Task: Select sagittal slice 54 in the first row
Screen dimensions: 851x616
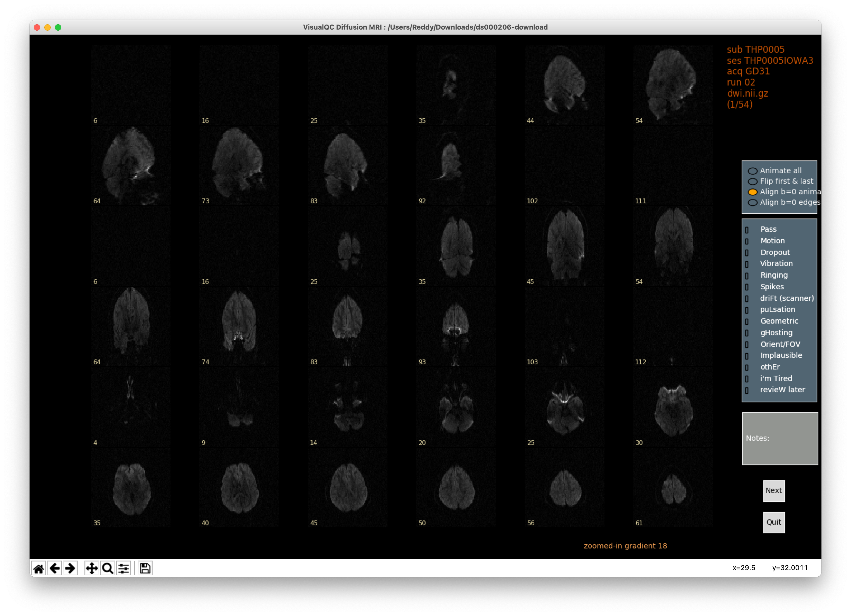Action: click(x=673, y=85)
